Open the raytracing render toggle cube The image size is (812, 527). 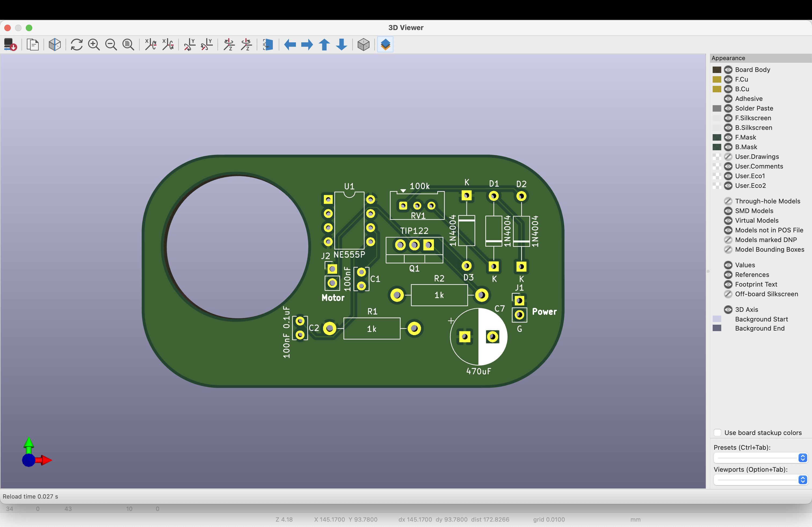(x=55, y=45)
